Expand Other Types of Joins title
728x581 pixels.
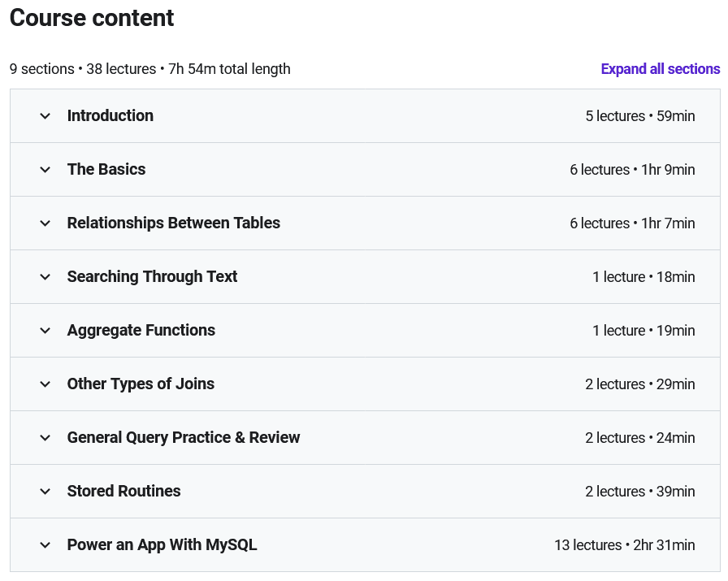(x=141, y=384)
